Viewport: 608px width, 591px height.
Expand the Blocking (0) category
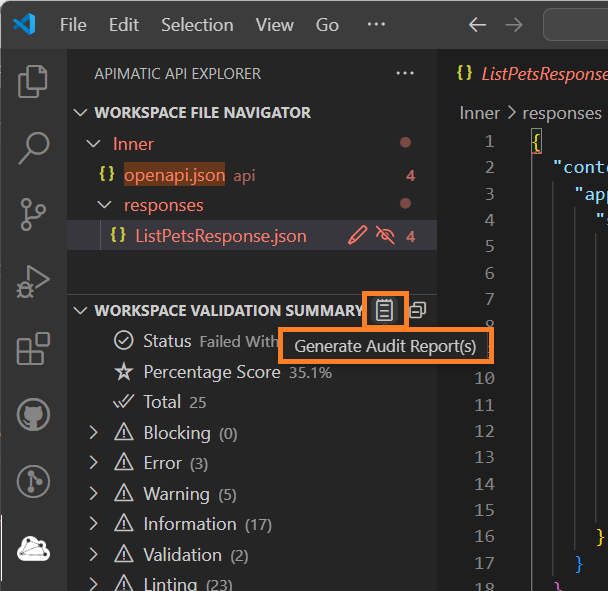tap(93, 432)
